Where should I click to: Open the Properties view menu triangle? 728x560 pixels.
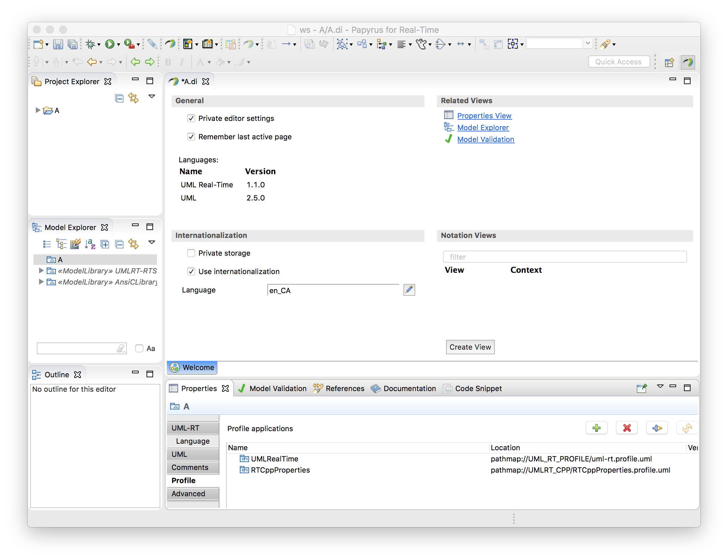[660, 386]
